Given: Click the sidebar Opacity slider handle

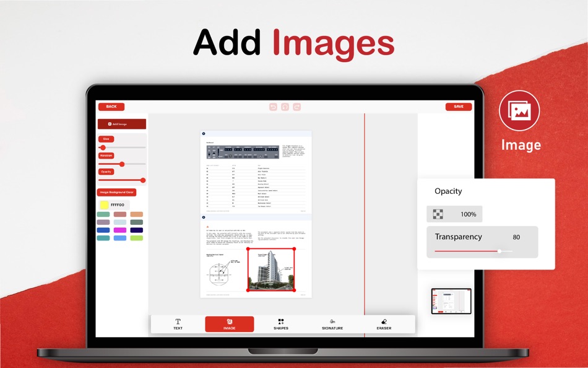Looking at the screenshot, I should (x=143, y=180).
